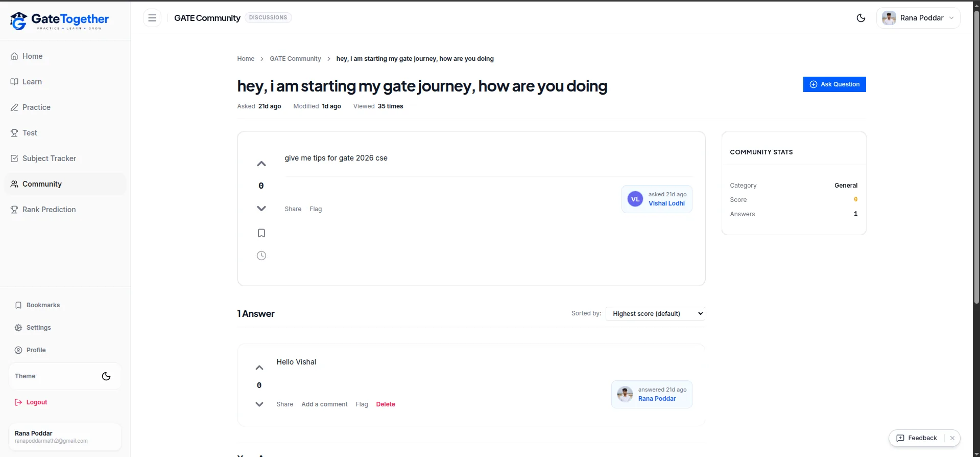Viewport: 980px width, 457px height.
Task: Downvote the question
Action: (261, 209)
